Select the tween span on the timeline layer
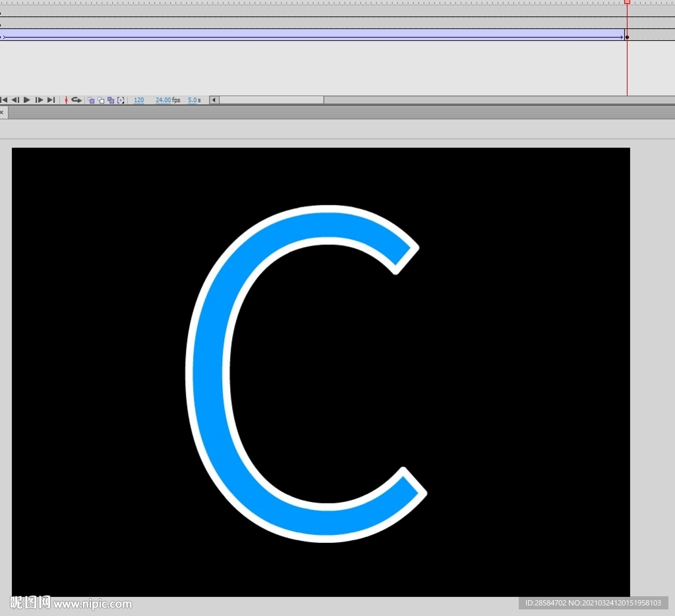675x616 pixels. pos(312,35)
